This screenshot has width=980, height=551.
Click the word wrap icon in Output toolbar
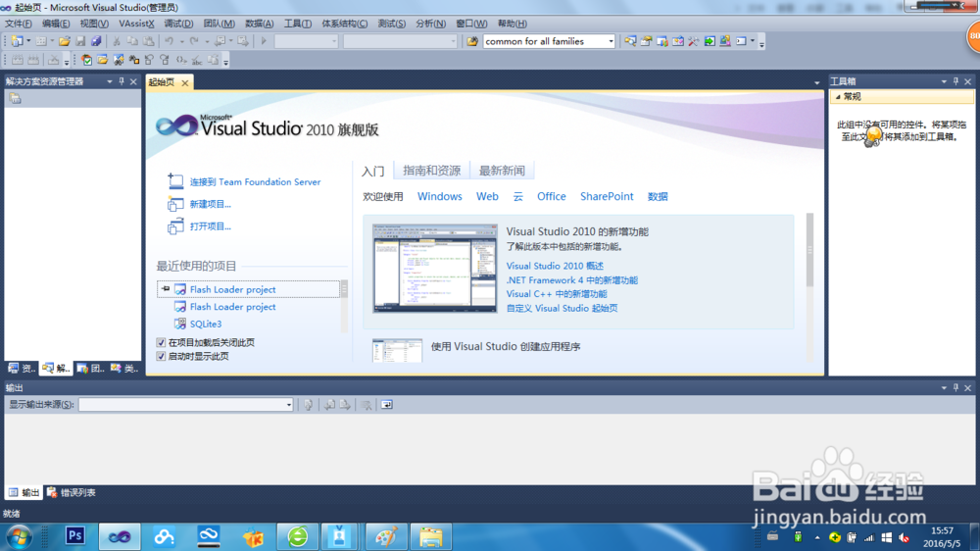387,405
